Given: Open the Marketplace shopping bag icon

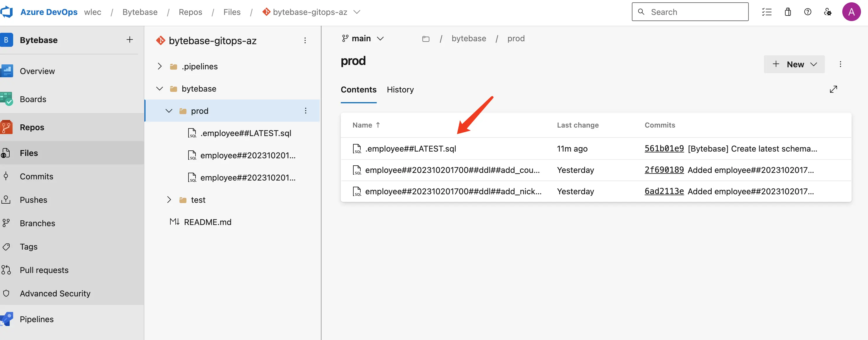Looking at the screenshot, I should [x=787, y=12].
